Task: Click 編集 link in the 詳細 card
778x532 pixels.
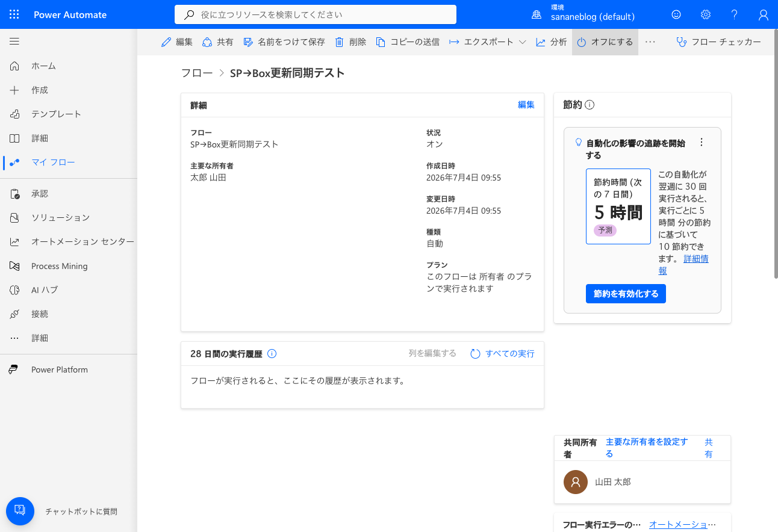Action: tap(526, 105)
